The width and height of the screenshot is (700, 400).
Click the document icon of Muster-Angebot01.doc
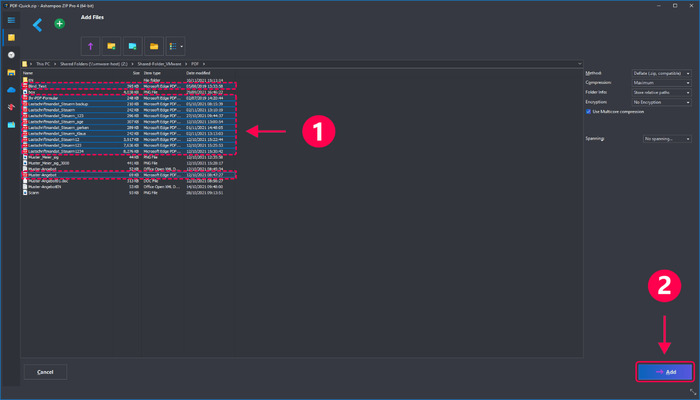[25, 181]
